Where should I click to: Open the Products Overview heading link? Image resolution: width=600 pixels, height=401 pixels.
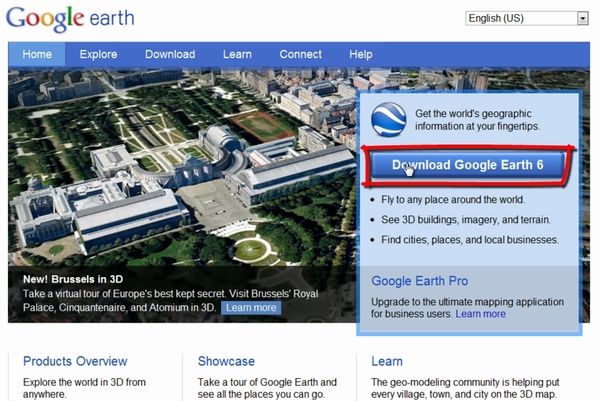(x=75, y=361)
